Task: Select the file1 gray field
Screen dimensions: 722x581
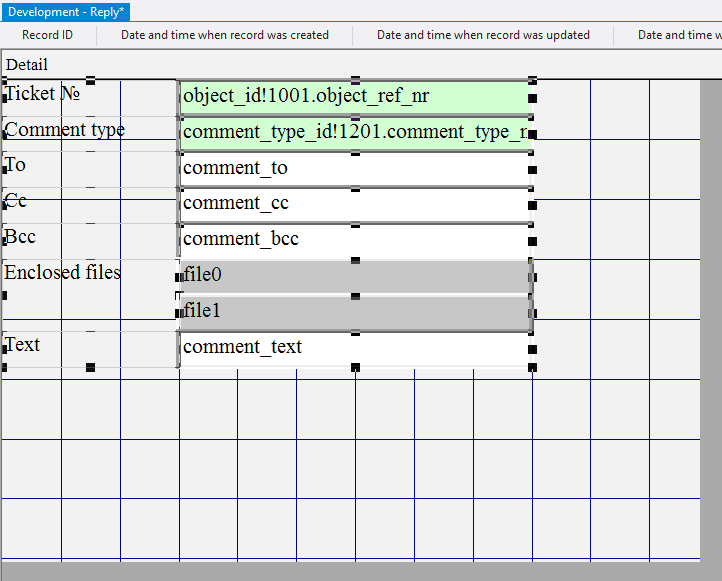Action: (x=354, y=312)
